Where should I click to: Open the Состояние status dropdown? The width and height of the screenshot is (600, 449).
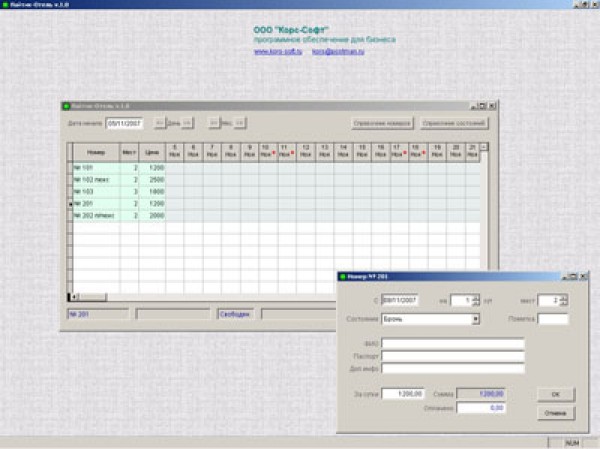click(x=476, y=319)
